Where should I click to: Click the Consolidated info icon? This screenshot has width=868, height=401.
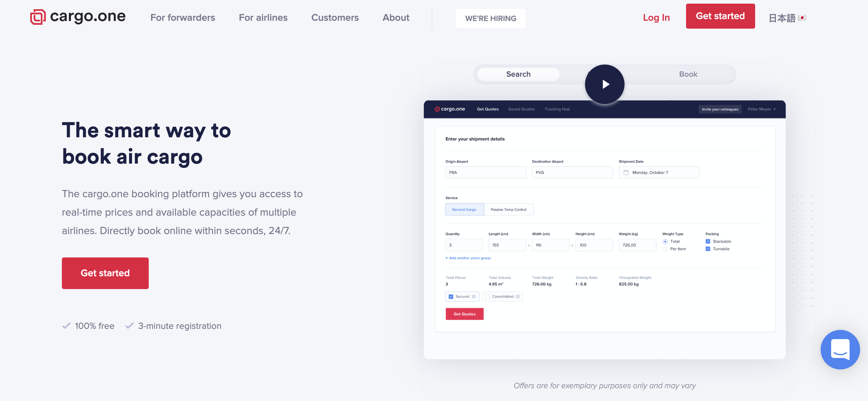518,296
